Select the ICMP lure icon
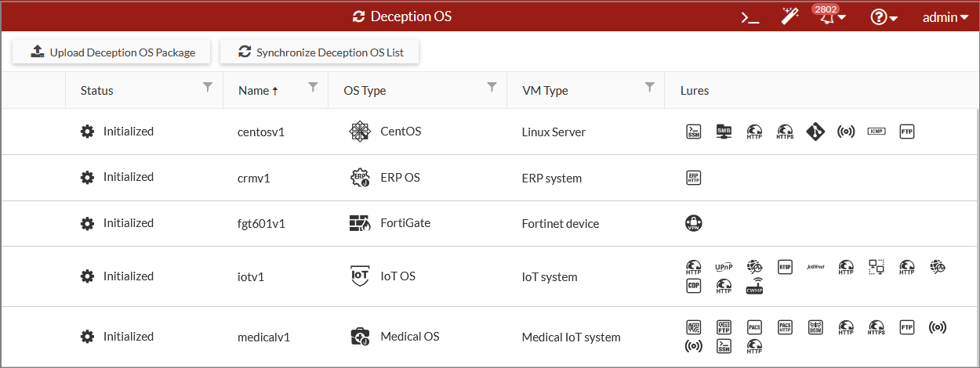Screen dimensions: 980x368 click(x=877, y=131)
